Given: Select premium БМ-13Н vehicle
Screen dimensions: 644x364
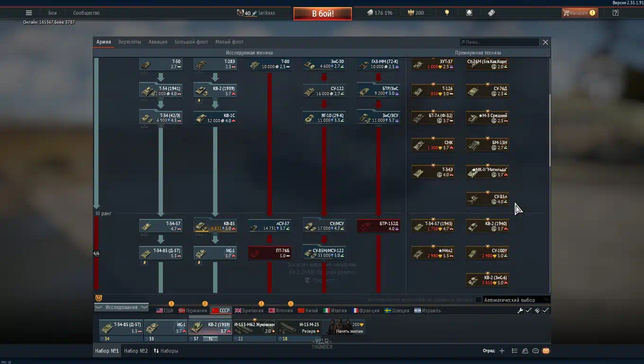Looking at the screenshot, I should (x=487, y=145).
